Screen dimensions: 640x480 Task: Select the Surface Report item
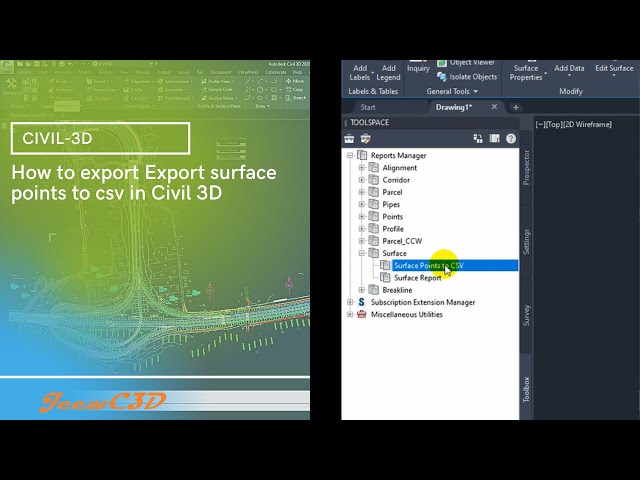[418, 278]
